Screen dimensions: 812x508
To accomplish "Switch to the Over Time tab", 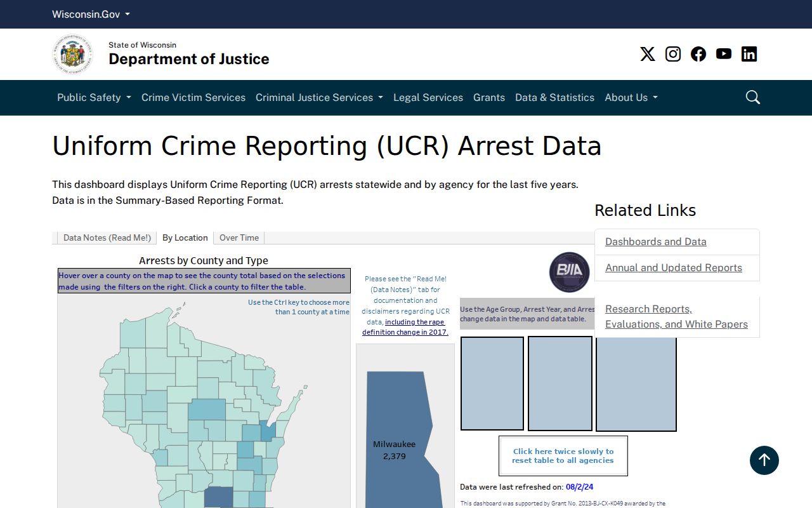I will point(239,237).
